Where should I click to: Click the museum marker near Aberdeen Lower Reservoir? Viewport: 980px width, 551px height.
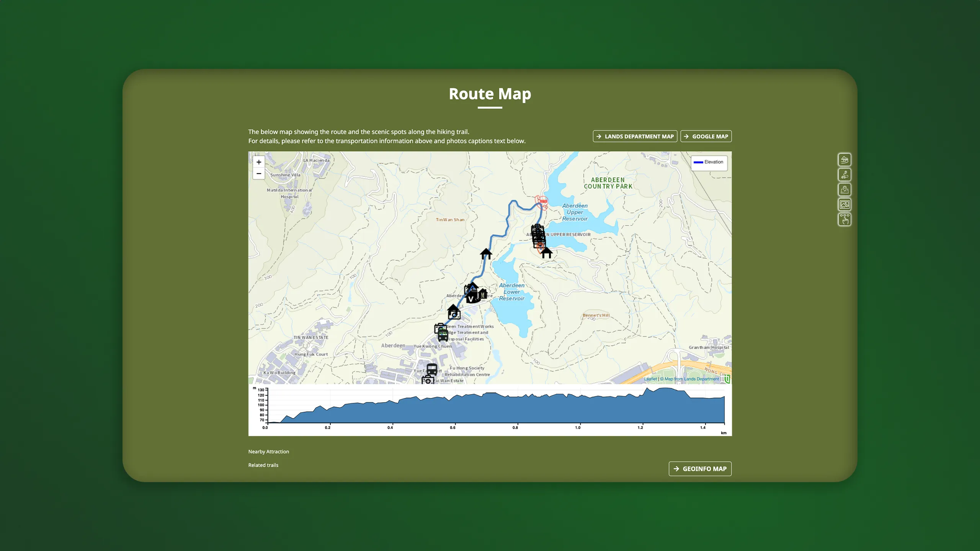(483, 294)
